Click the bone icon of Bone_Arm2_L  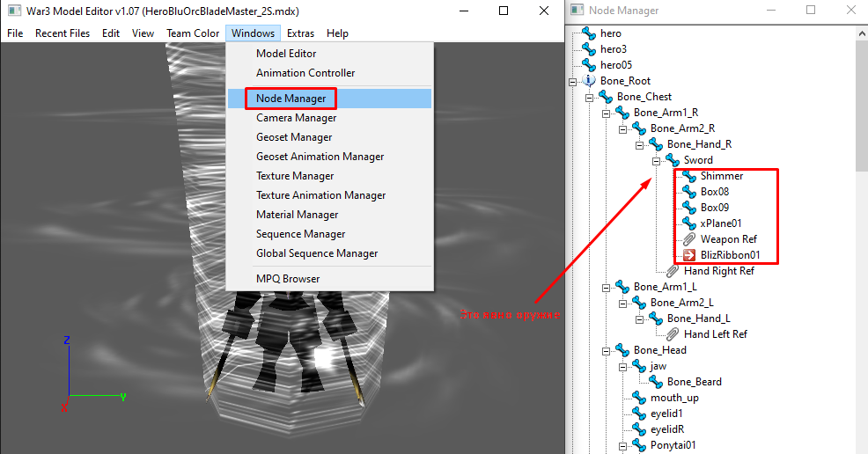[639, 303]
